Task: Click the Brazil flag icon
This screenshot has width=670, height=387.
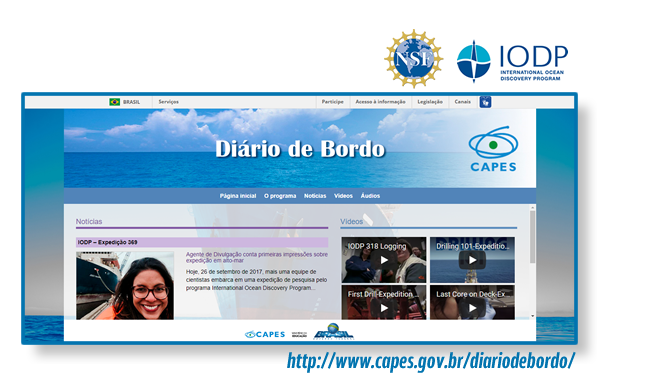Action: point(115,102)
